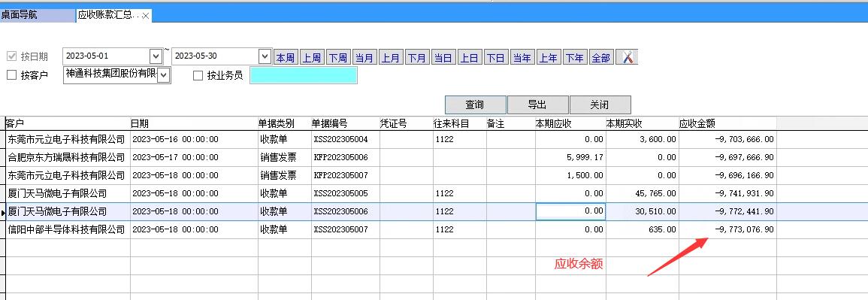This screenshot has width=868, height=300.
Task: Choose the 当日 date shortcut
Action: 443,58
